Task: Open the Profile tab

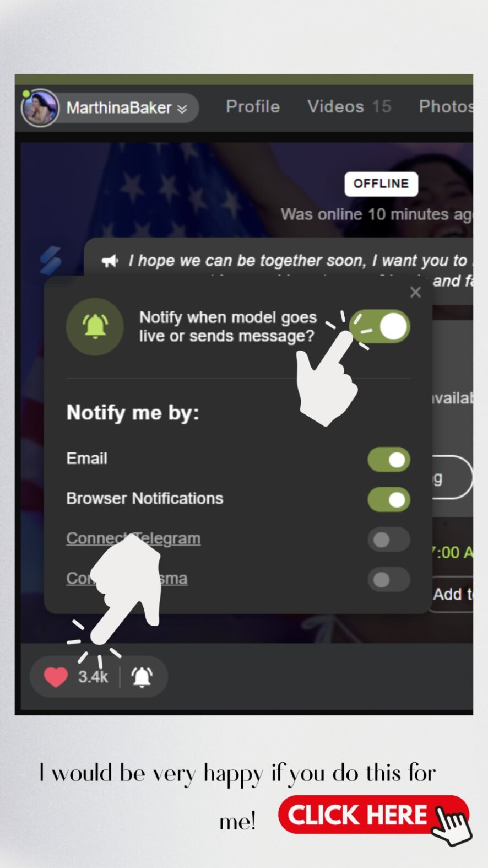Action: (x=253, y=106)
